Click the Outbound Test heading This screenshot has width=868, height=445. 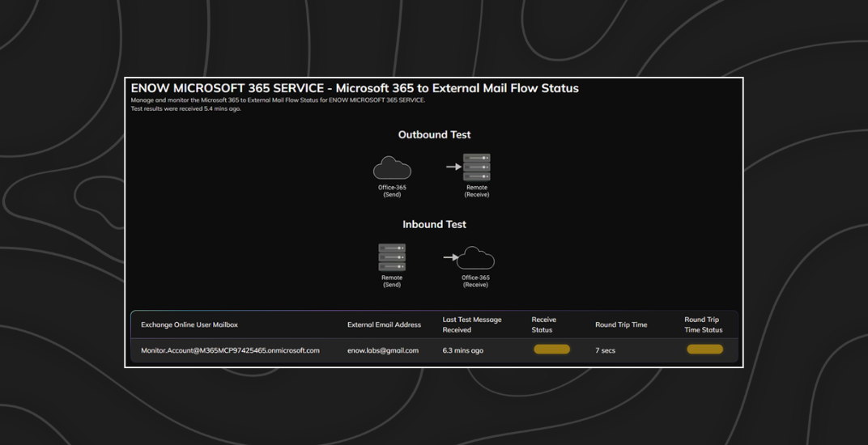(434, 134)
